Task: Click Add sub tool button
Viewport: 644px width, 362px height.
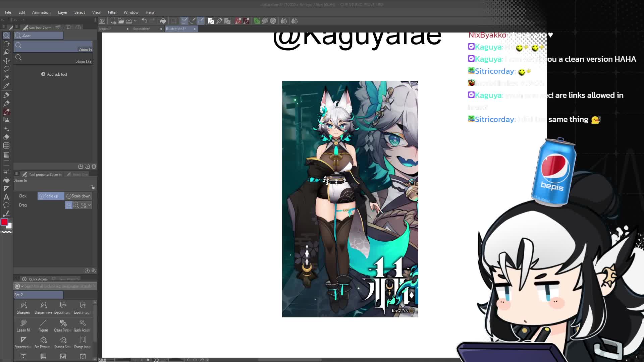Action: tap(54, 74)
